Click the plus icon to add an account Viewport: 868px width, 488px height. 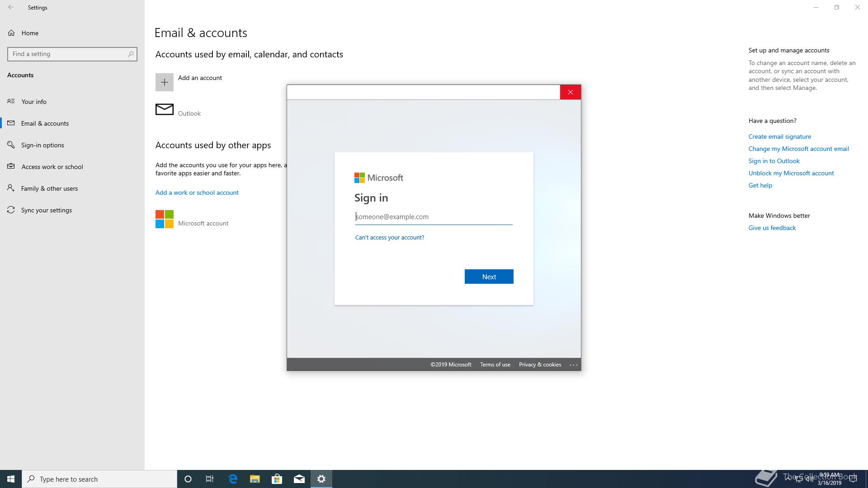[x=165, y=82]
